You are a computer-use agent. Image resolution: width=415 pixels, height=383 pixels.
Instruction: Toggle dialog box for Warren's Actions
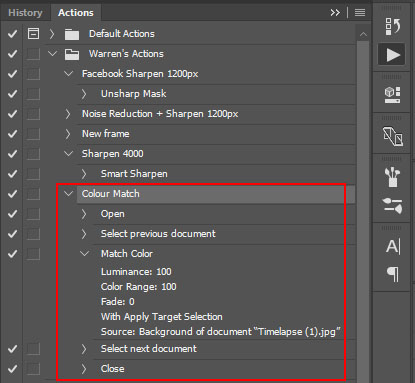(x=33, y=54)
